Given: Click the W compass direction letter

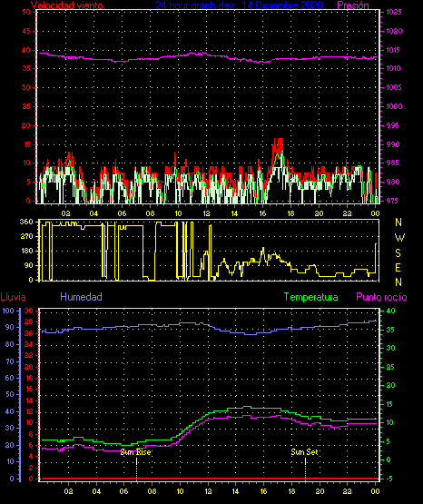Looking at the screenshot, I should pos(399,238).
